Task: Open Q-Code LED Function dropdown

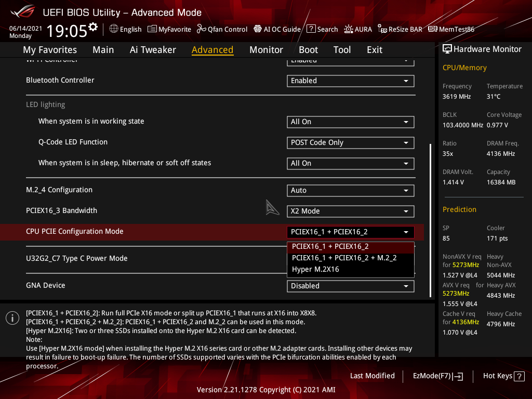Action: (351, 142)
